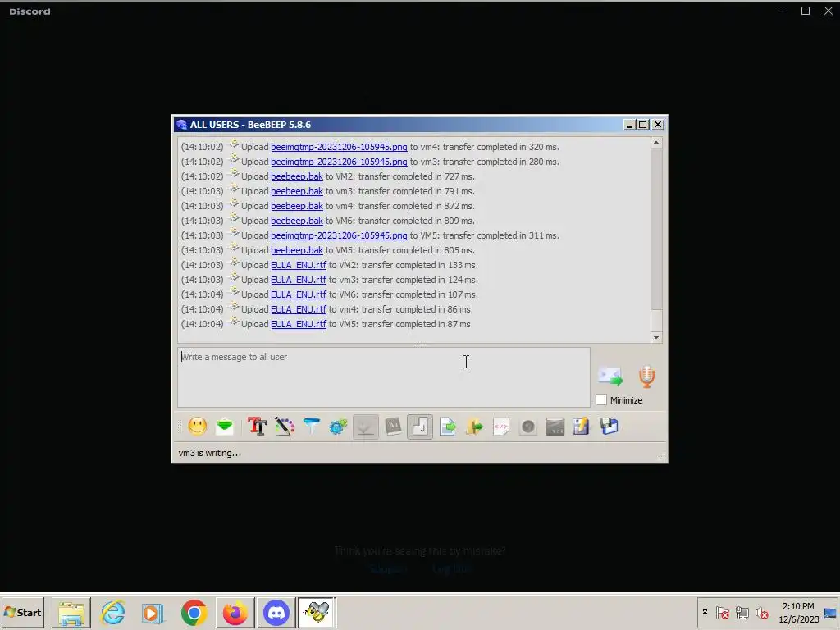Image resolution: width=840 pixels, height=630 pixels.
Task: Open beeimgtmp-20231206-105945.png link sent to VM5
Action: pos(339,235)
